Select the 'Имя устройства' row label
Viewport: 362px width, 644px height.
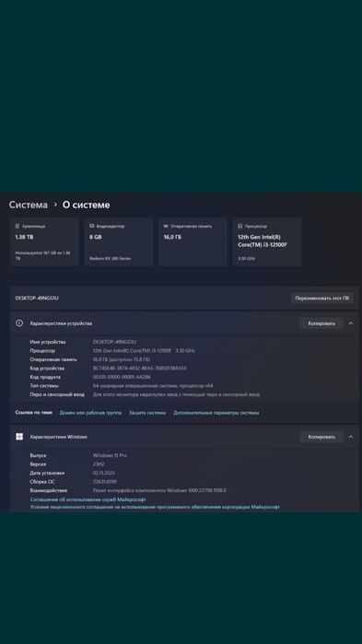click(48, 342)
